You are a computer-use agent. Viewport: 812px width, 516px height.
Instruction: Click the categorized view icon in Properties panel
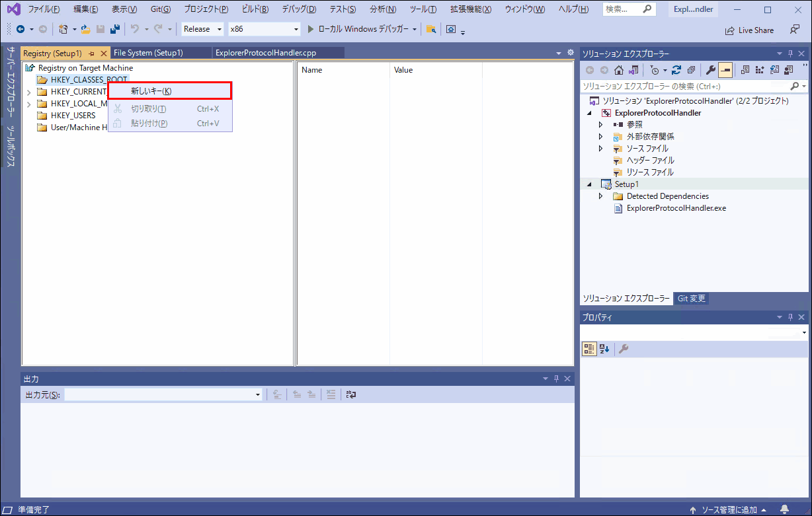click(x=589, y=349)
